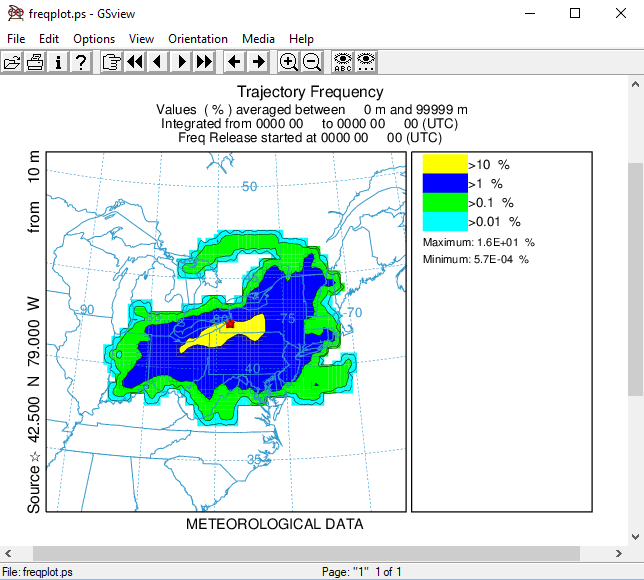Click the blue >1 % legend swatch
This screenshot has height=580, width=644.
tap(445, 183)
